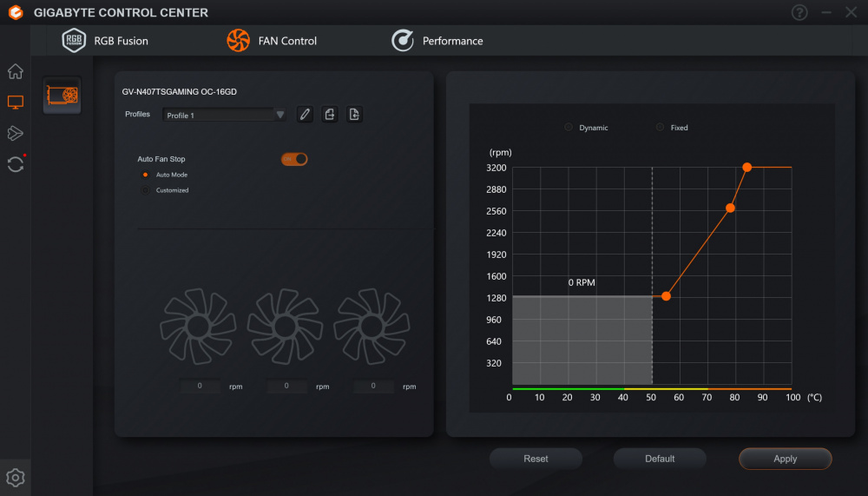Open the update refresh sidebar icon

tap(16, 164)
